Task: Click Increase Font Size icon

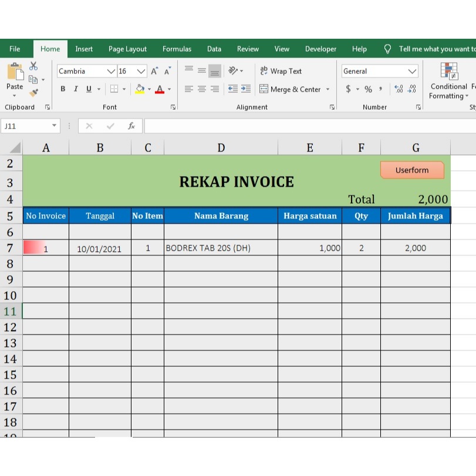Action: 154,71
